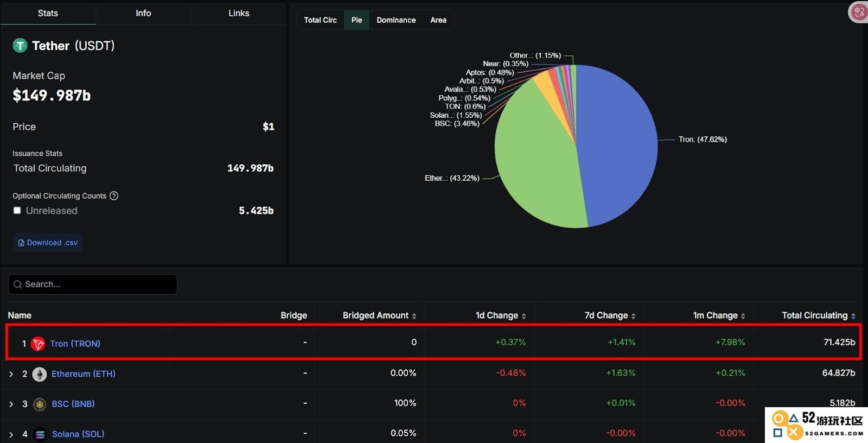Click the Other..: (1.15%) pie label
The image size is (868, 443).
pos(535,55)
